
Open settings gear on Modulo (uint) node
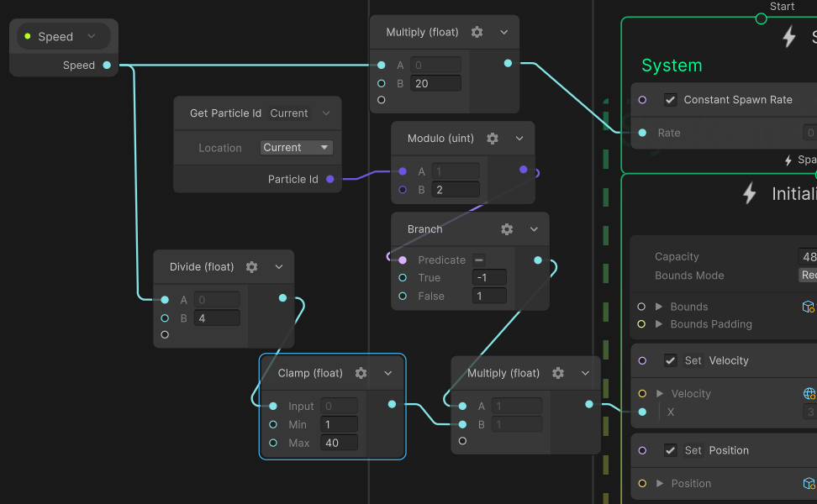(x=493, y=139)
